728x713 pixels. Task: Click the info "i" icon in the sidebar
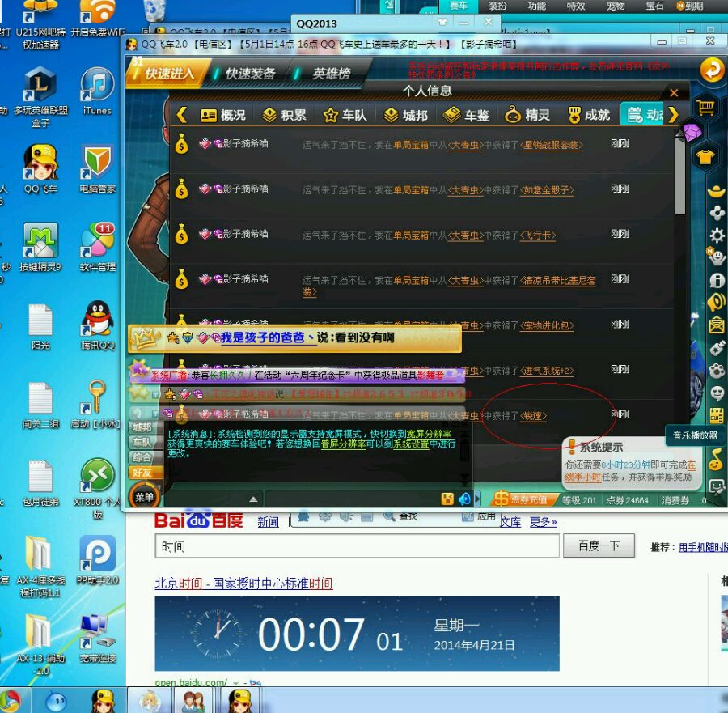coord(717,280)
